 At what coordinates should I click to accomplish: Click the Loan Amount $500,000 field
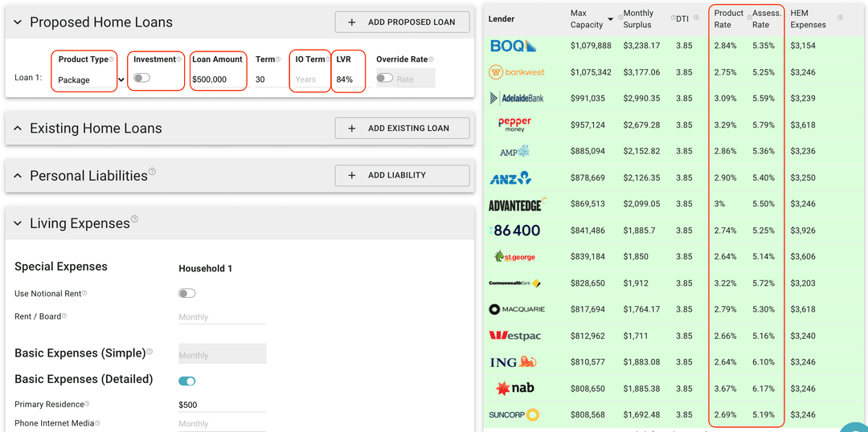(219, 79)
